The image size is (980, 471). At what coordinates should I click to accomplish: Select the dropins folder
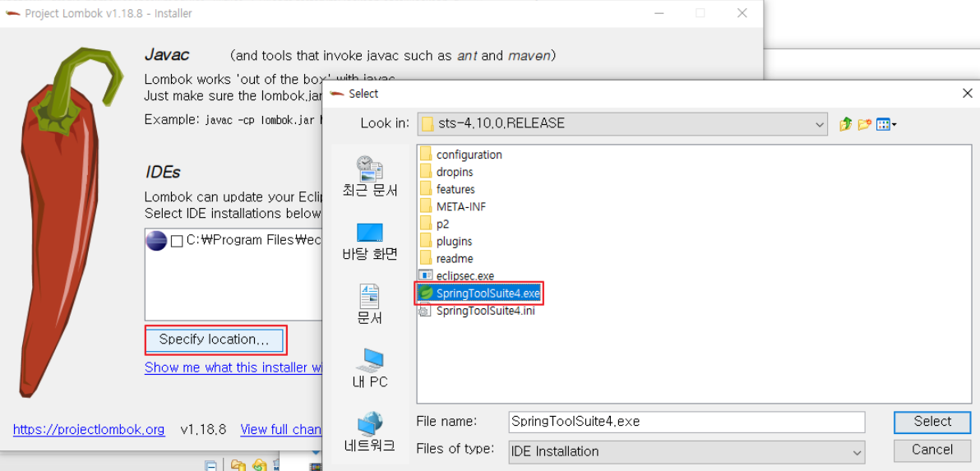(x=447, y=172)
